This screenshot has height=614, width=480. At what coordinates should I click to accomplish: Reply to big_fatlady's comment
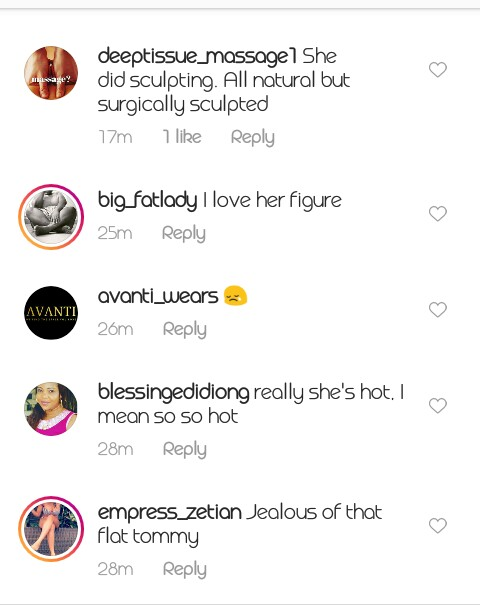pyautogui.click(x=184, y=233)
